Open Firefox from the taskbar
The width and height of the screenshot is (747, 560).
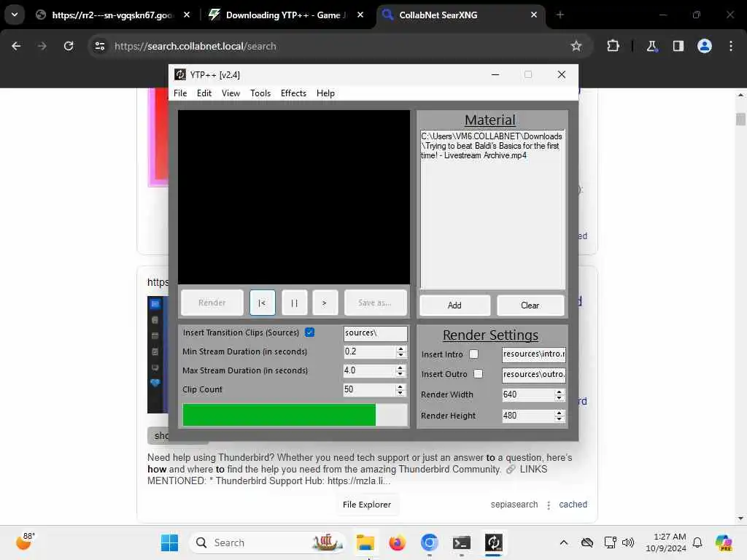397,542
